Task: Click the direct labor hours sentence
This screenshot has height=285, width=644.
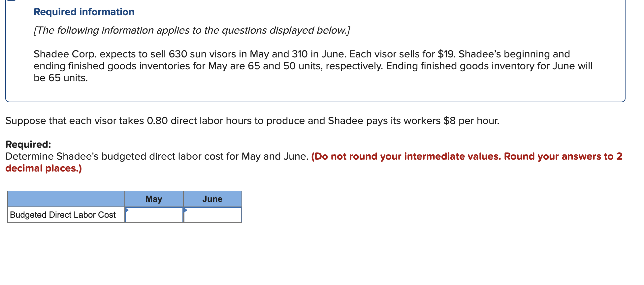Action: pyautogui.click(x=253, y=121)
